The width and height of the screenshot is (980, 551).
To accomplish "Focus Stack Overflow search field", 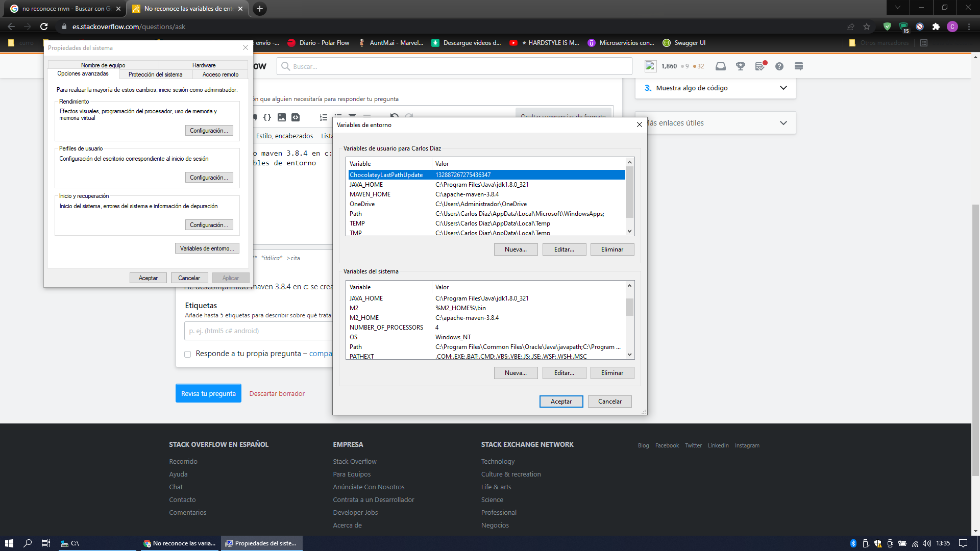I will point(454,66).
